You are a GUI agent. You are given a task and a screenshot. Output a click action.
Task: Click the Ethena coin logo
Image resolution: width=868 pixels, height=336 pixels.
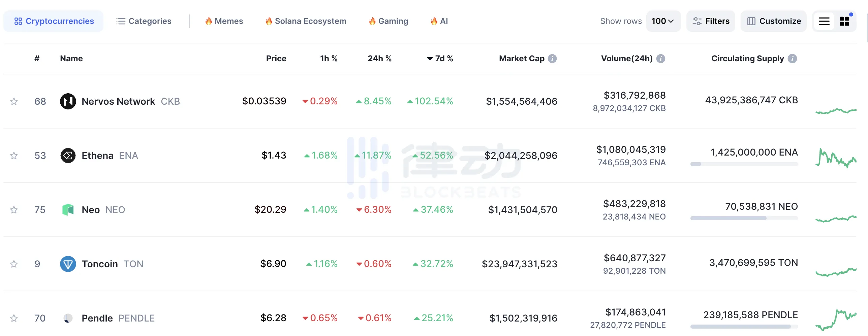tap(68, 156)
